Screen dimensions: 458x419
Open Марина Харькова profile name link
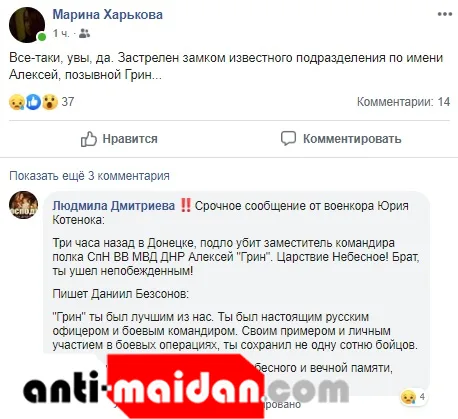[x=108, y=15]
